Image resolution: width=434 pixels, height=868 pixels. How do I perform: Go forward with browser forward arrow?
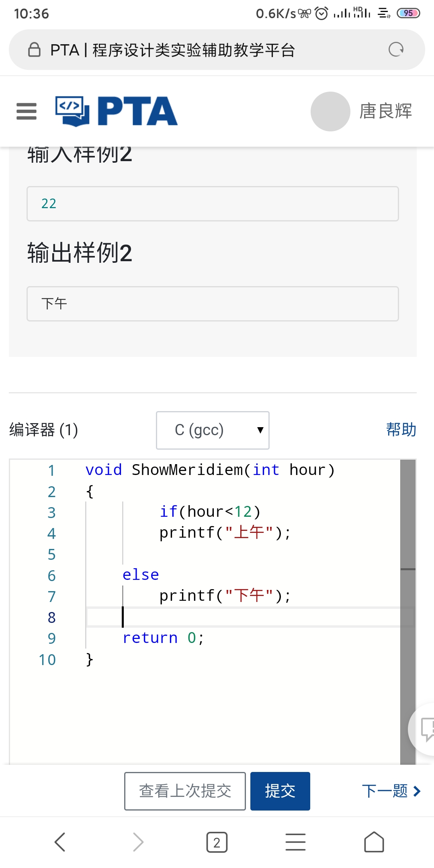click(138, 842)
